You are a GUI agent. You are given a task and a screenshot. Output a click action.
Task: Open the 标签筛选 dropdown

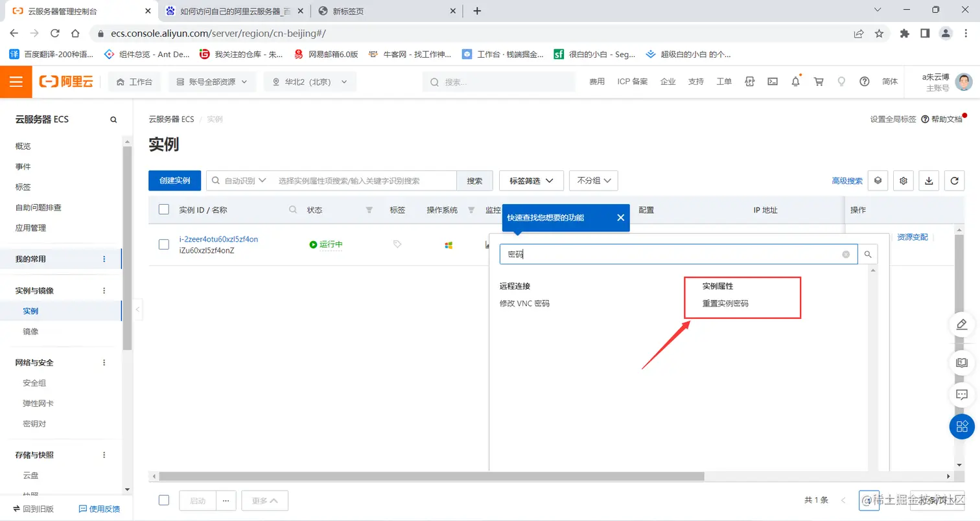(531, 181)
